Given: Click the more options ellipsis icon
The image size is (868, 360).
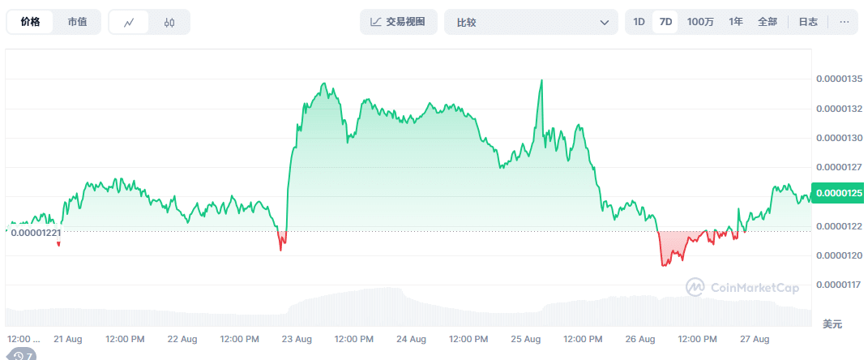Looking at the screenshot, I should click(x=844, y=22).
